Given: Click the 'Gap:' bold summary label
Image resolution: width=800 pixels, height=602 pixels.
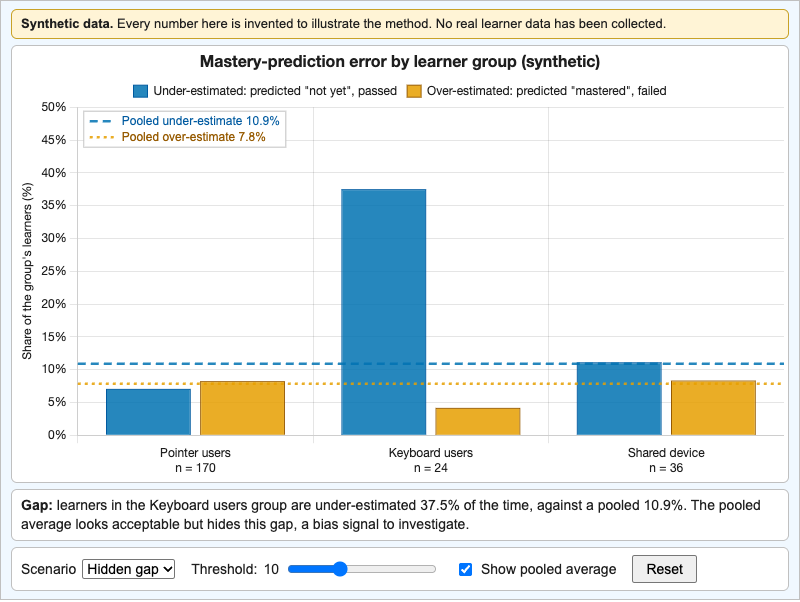Looking at the screenshot, I should click(x=37, y=506).
